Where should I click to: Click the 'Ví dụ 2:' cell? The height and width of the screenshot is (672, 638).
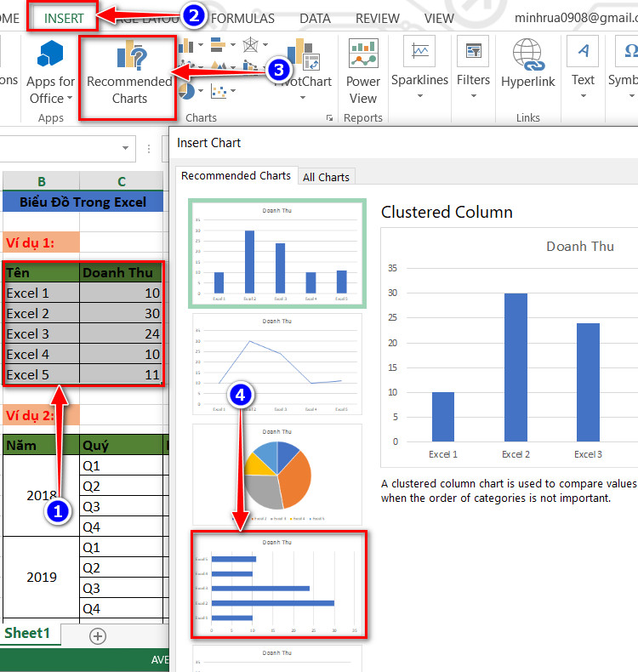41,415
